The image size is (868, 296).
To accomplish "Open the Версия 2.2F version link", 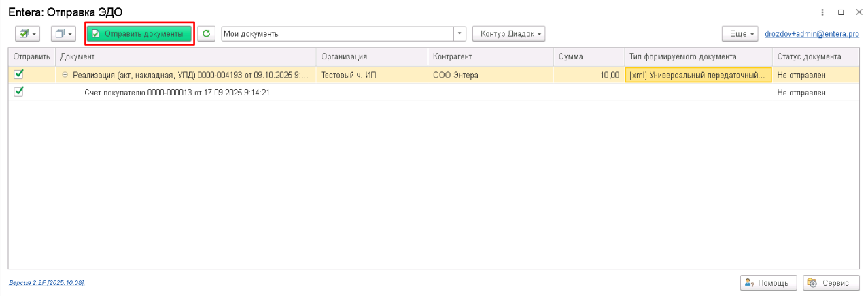I will click(46, 282).
